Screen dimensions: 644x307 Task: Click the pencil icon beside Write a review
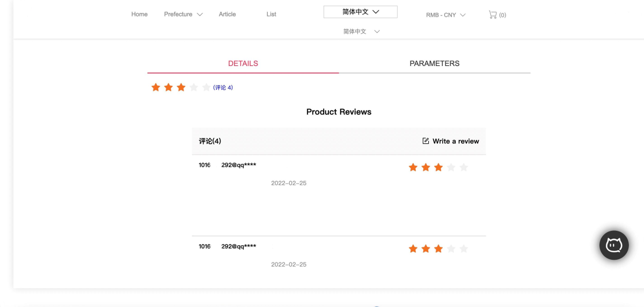(426, 141)
